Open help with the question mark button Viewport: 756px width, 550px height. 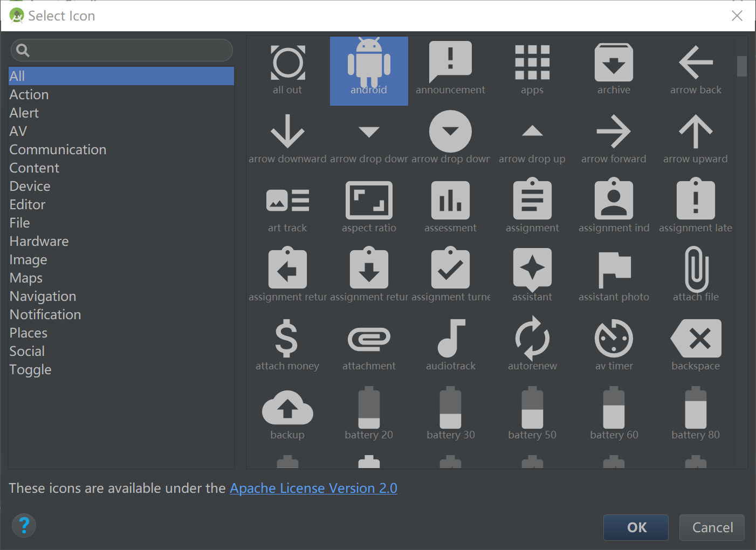pyautogui.click(x=24, y=525)
